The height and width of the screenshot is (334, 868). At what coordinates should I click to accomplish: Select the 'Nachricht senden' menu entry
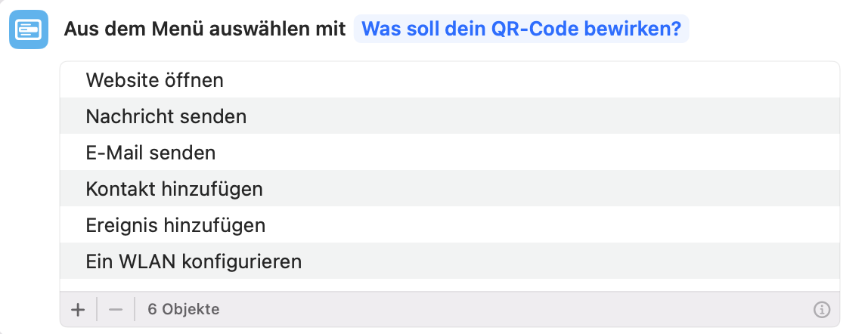click(x=449, y=116)
